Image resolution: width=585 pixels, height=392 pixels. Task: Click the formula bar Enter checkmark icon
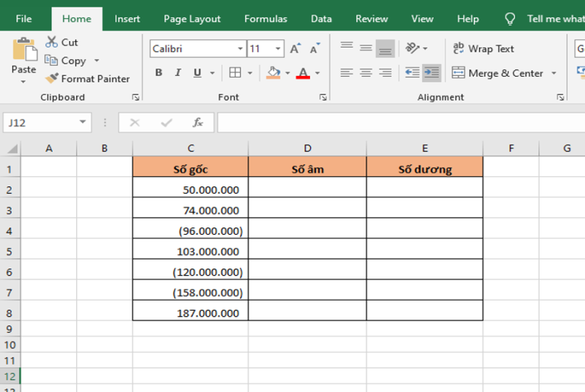click(x=167, y=122)
